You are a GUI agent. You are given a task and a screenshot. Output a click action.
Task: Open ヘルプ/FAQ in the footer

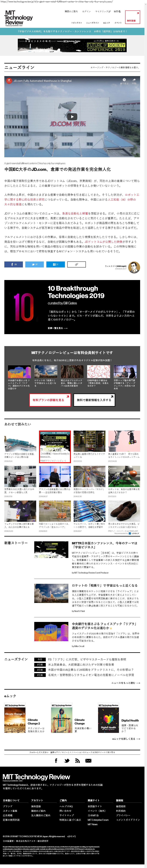coord(66,806)
